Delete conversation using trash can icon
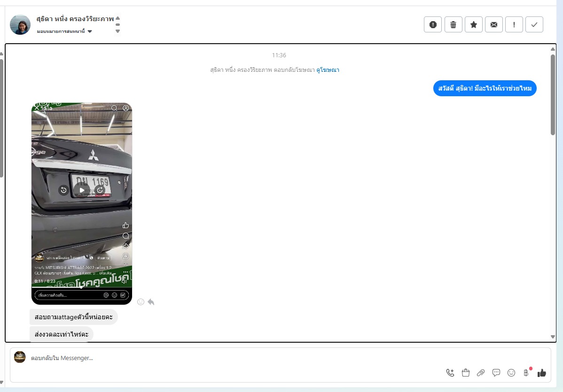 (x=453, y=25)
